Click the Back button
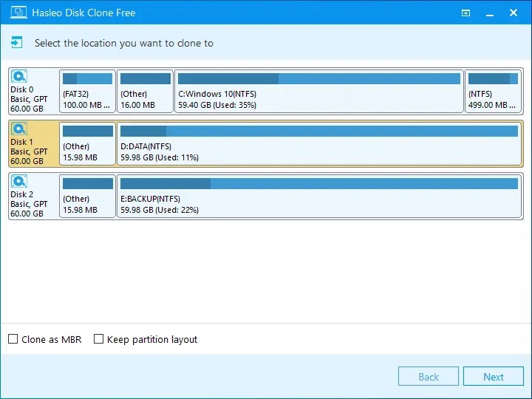This screenshot has height=399, width=532. point(428,376)
